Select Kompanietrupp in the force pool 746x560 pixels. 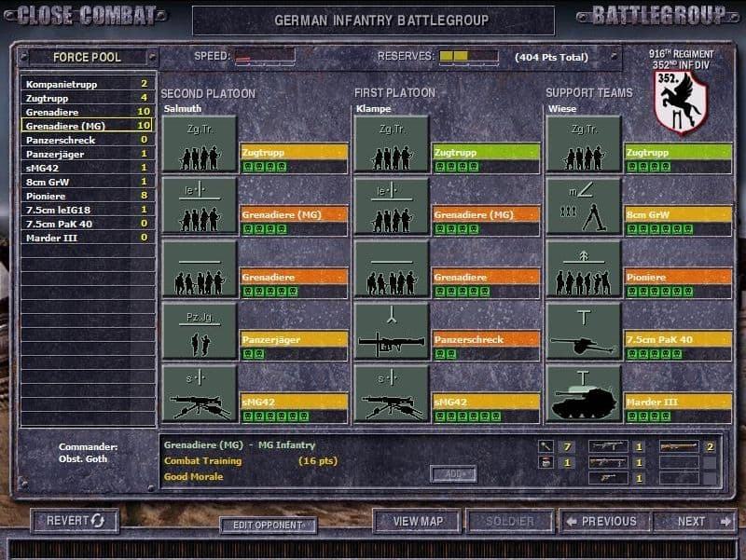pos(88,84)
